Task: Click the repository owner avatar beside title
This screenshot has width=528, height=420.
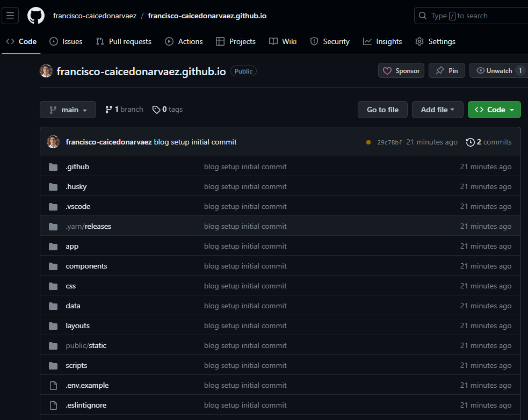Action: click(46, 71)
